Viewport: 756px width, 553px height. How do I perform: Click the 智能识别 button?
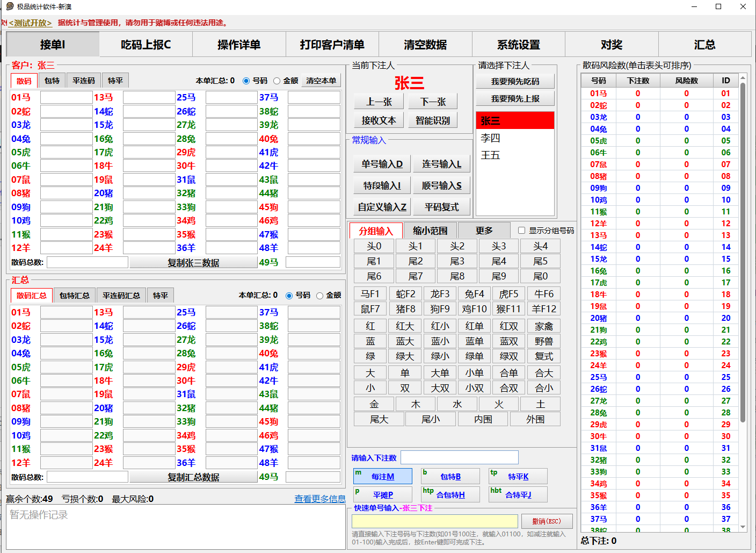[433, 120]
